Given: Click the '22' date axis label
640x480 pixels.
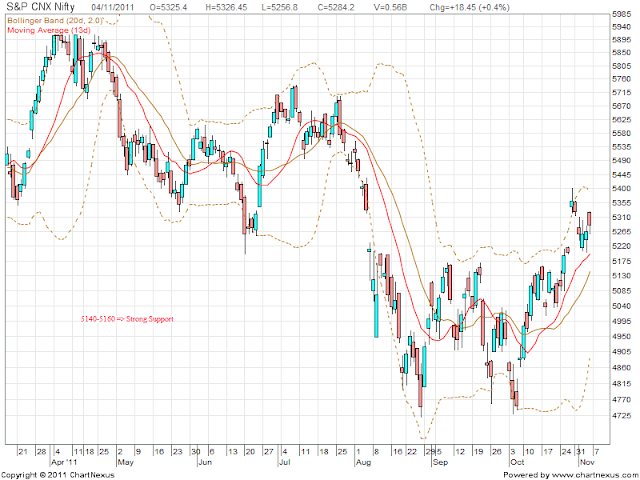Looking at the screenshot, I should point(412,451).
